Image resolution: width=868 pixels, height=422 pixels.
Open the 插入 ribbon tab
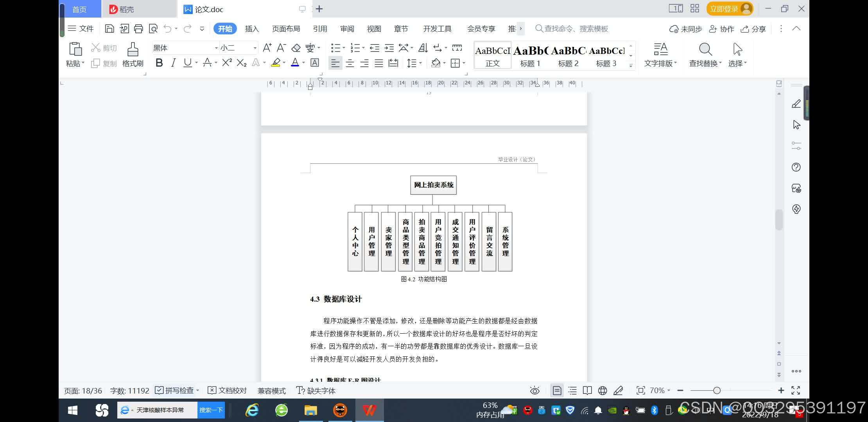[x=252, y=29]
